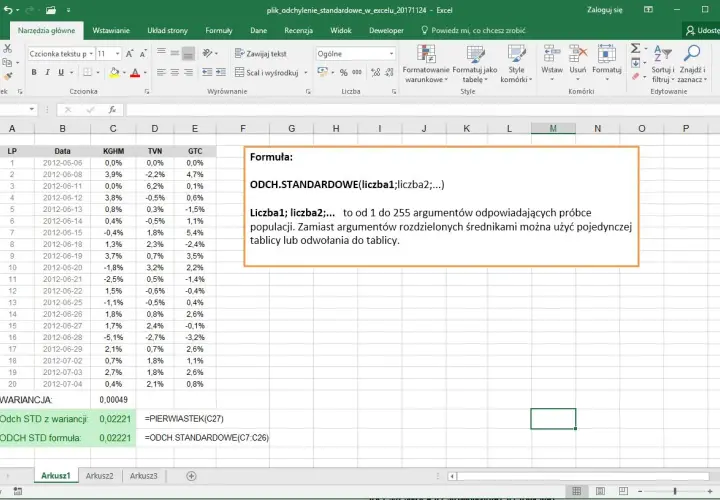Toggle Italic formatting
The height and width of the screenshot is (500, 720).
47,73
